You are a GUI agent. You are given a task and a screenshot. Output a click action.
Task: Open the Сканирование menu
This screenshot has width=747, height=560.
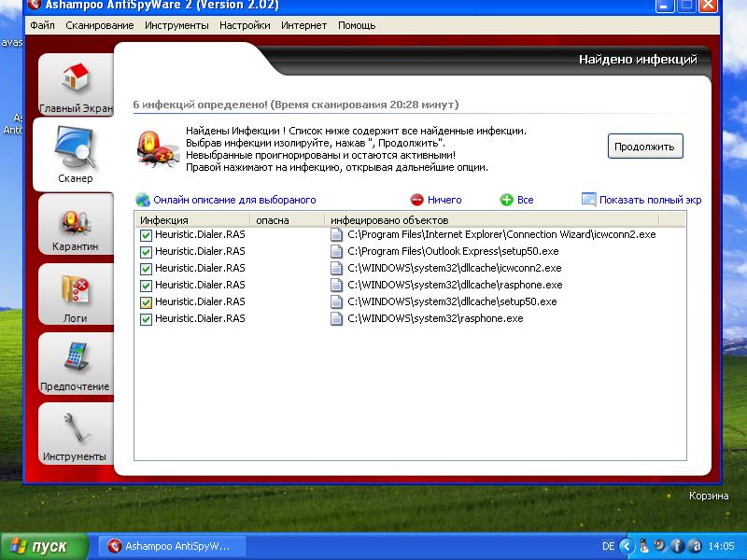[100, 25]
